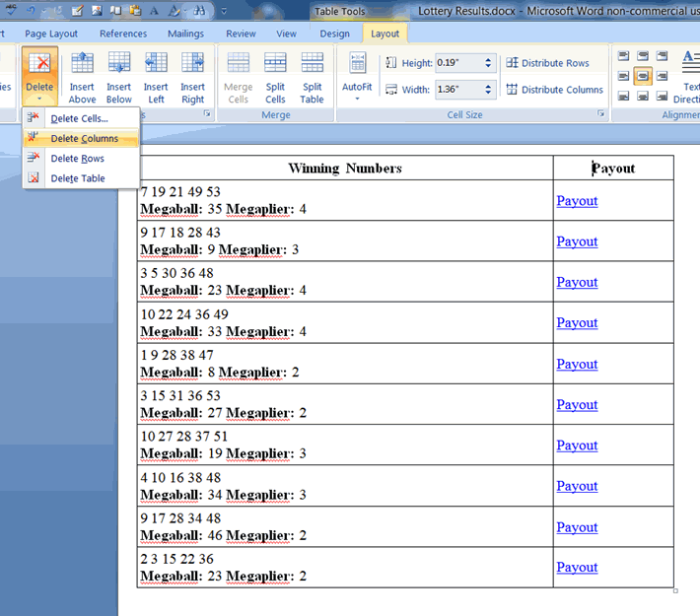Switch to the References tab
The image size is (700, 616).
click(x=123, y=34)
